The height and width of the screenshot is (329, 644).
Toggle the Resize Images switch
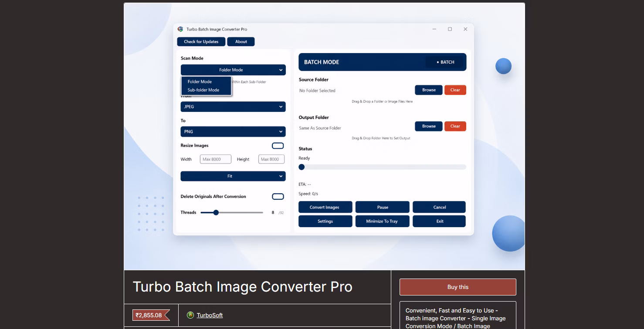tap(278, 146)
